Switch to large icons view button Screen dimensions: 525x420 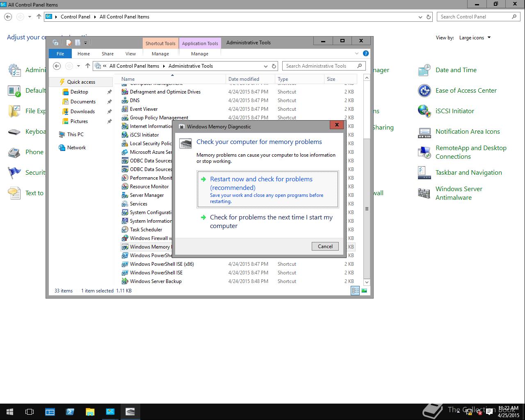click(x=364, y=291)
